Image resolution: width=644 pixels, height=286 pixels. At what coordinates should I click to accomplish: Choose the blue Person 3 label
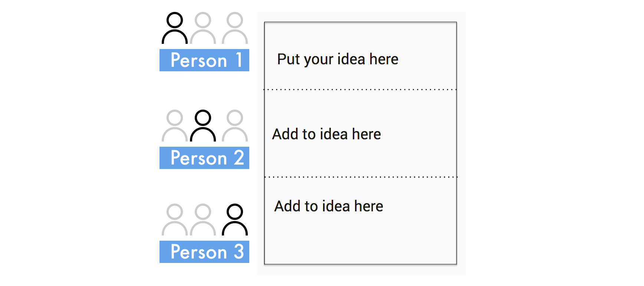pyautogui.click(x=204, y=252)
